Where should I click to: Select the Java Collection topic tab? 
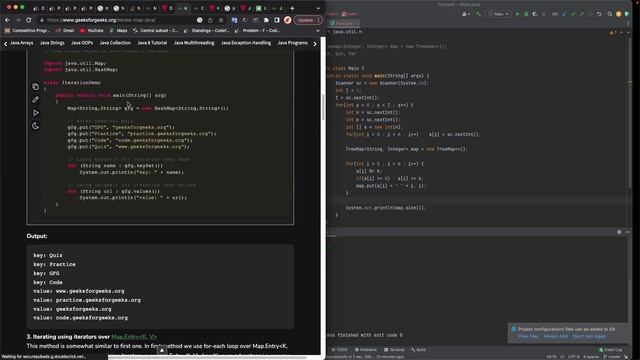tap(115, 43)
